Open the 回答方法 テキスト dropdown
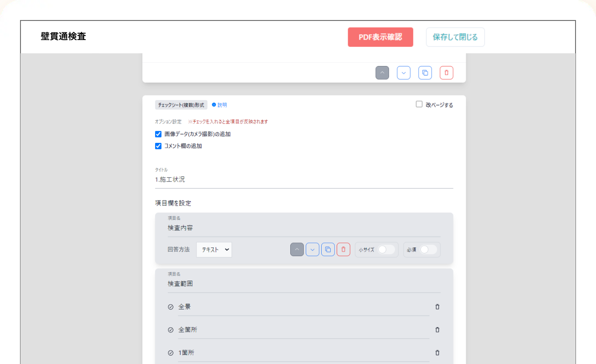This screenshot has height=364, width=596. [x=214, y=249]
